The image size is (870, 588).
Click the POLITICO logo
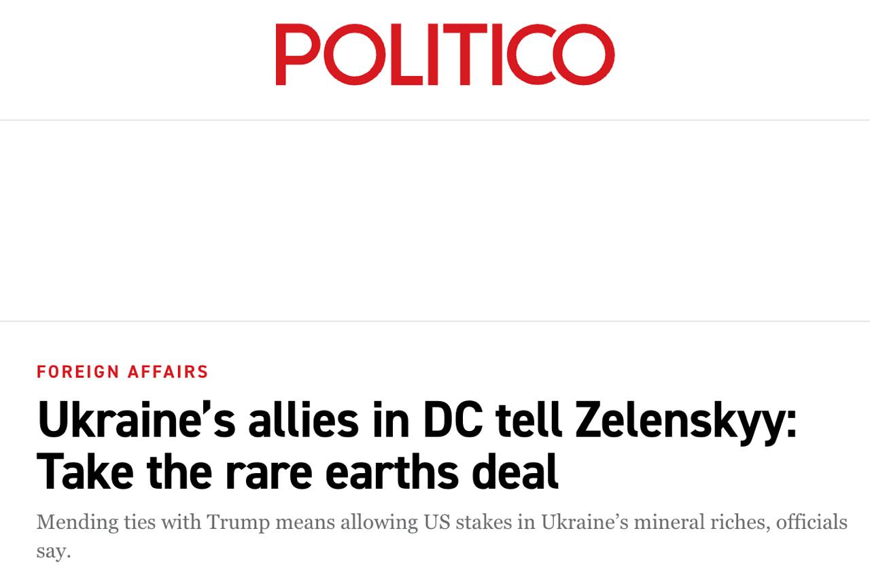coord(445,54)
